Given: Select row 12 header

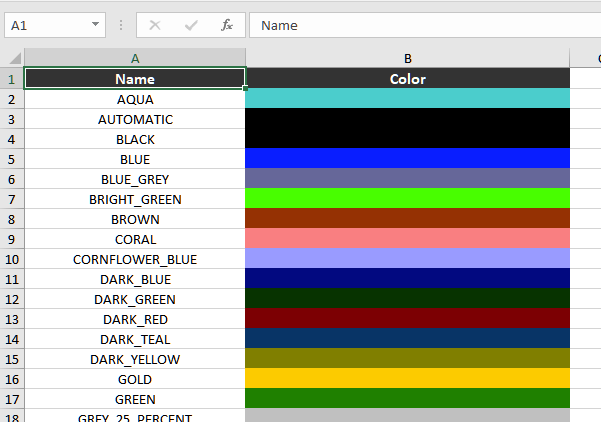Looking at the screenshot, I should click(11, 299).
